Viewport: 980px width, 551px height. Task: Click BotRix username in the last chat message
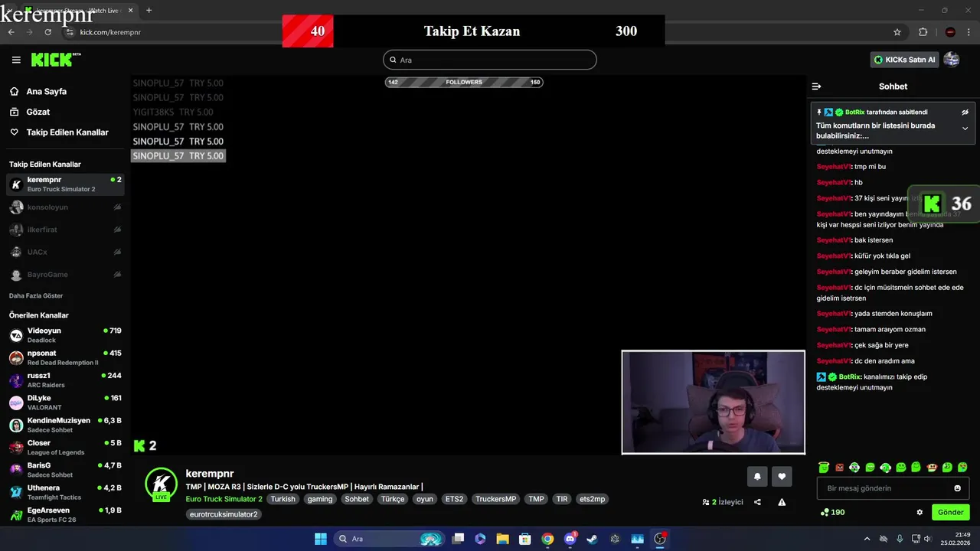850,377
